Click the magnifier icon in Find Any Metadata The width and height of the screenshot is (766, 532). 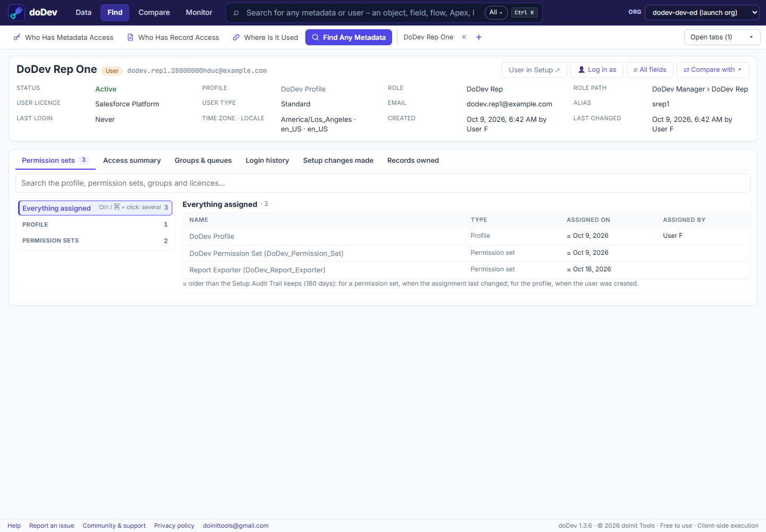tap(315, 37)
